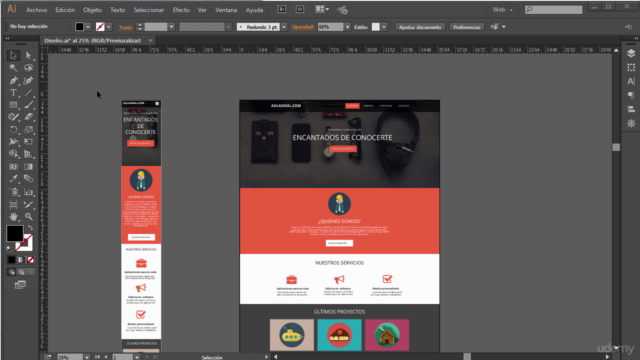Select the Eyedropper tool
The height and width of the screenshot is (360, 640).
tap(13, 179)
